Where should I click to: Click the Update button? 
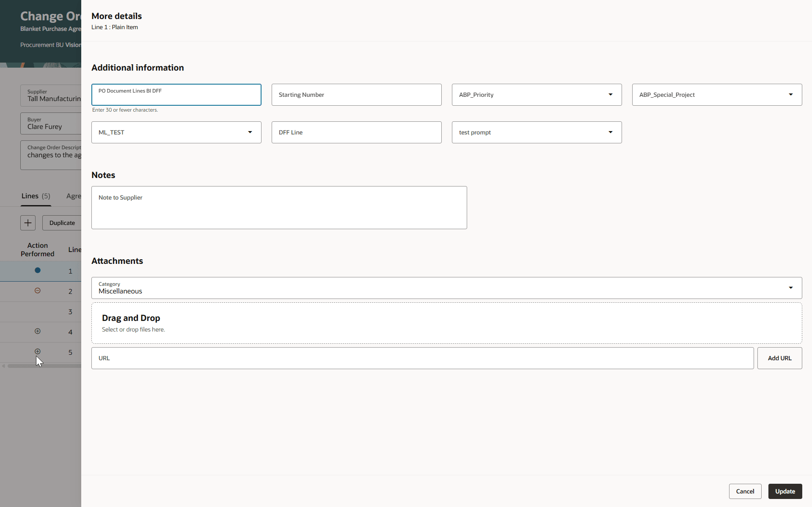coord(785,491)
